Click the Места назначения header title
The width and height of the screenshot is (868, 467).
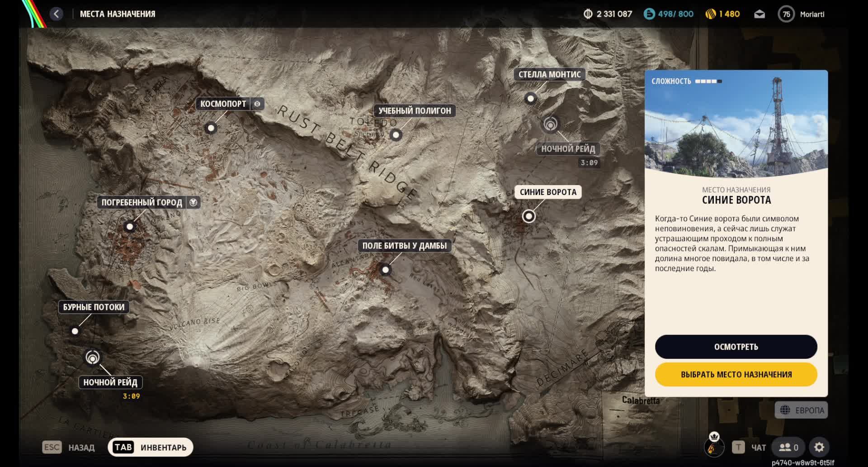tap(118, 14)
